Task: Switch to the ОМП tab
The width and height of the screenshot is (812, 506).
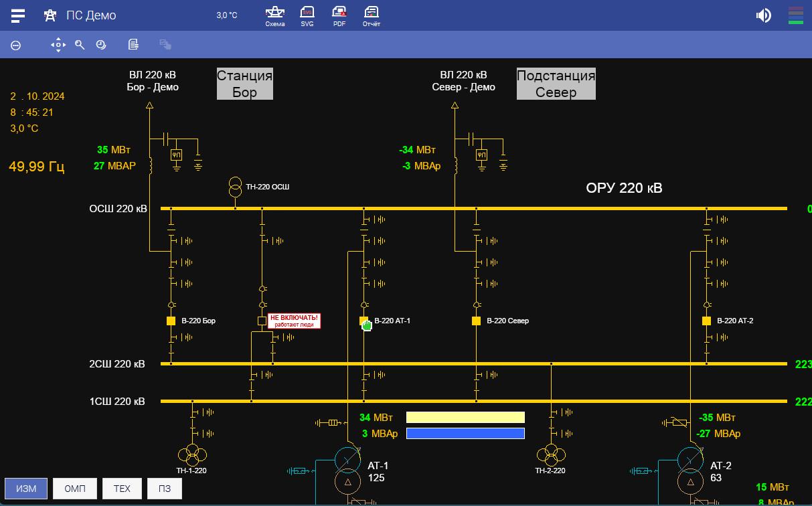Action: coord(75,489)
